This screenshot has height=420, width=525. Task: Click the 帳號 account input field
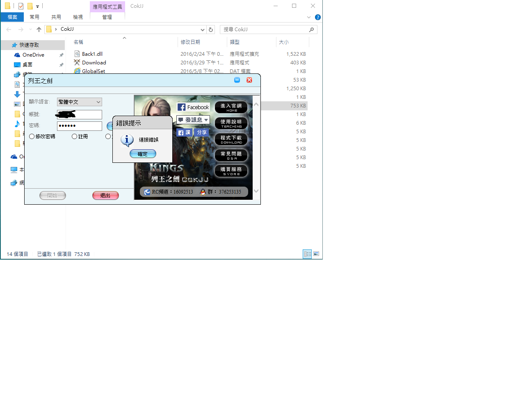pyautogui.click(x=80, y=114)
